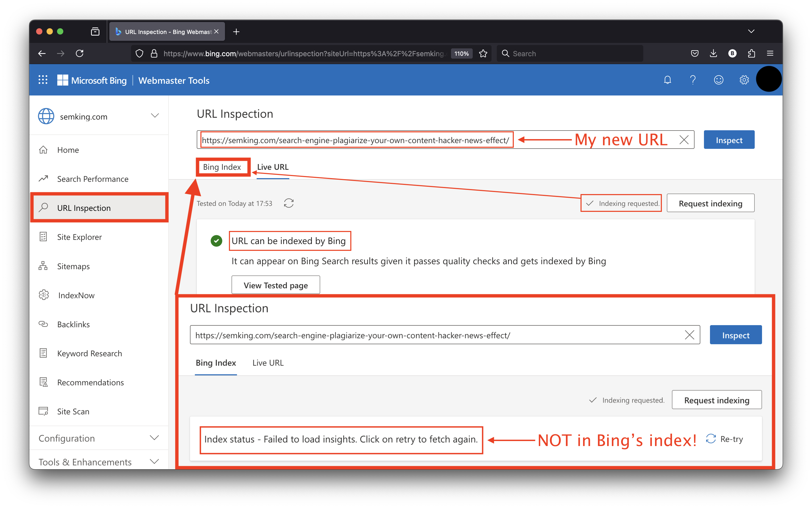Go back with browser back arrow
The image size is (812, 508).
pos(42,53)
